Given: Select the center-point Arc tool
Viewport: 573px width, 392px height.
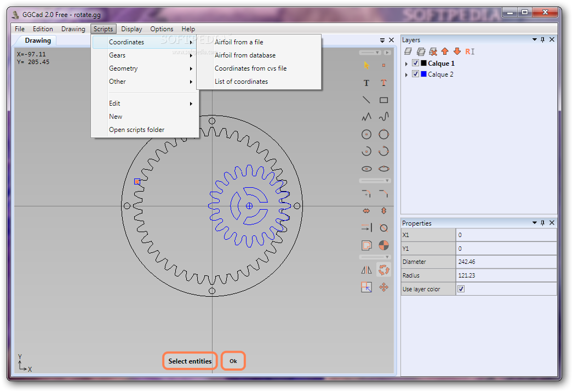Looking at the screenshot, I should pyautogui.click(x=366, y=151).
